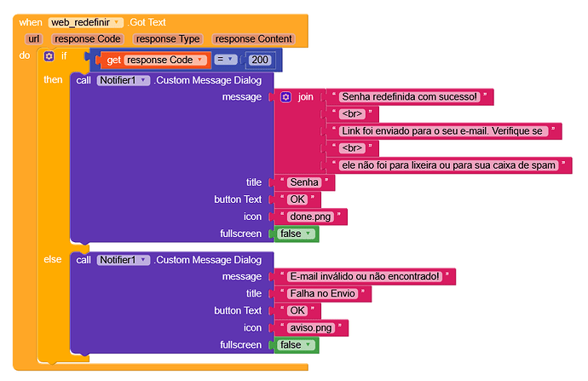This screenshot has height=381, width=588.
Task: Edit the aviso.png icon text
Action: coord(311,328)
